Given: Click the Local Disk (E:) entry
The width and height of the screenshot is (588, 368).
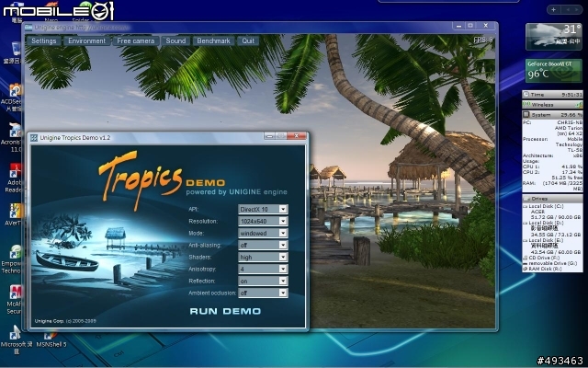Looking at the screenshot, I should point(543,240).
